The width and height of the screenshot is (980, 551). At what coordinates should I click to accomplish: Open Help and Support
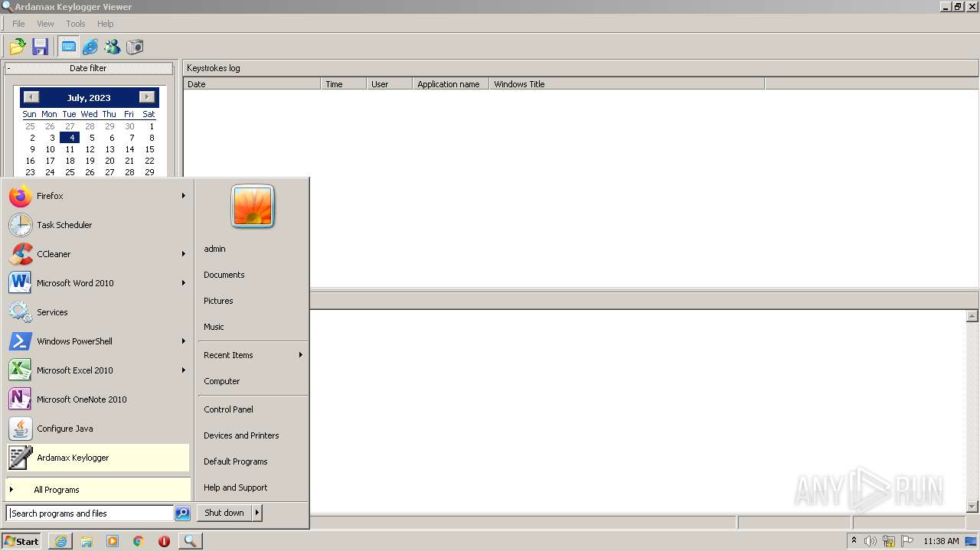pyautogui.click(x=253, y=487)
